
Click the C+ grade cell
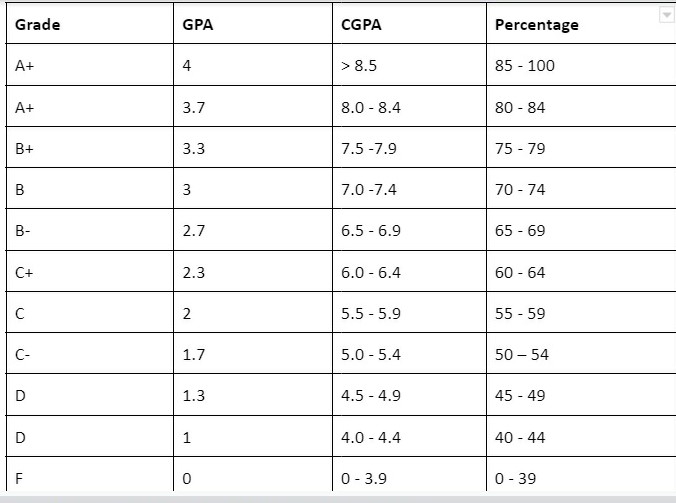(26, 272)
